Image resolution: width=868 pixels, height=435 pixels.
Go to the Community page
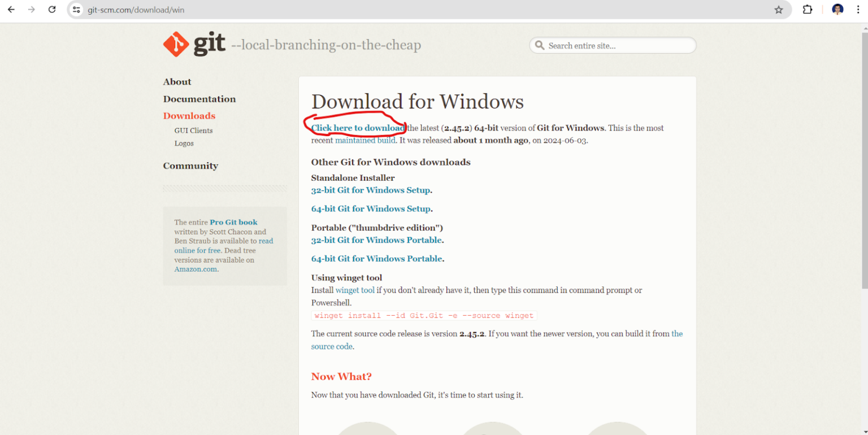(x=190, y=166)
